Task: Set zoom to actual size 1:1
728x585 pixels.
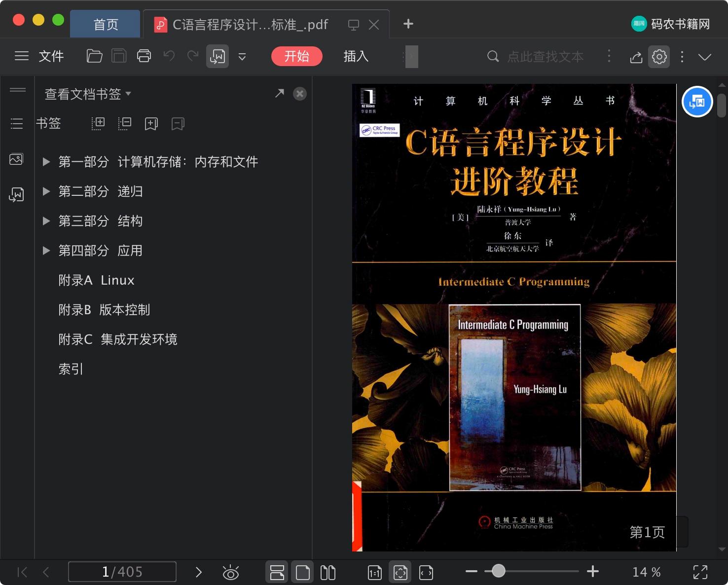Action: (375, 572)
